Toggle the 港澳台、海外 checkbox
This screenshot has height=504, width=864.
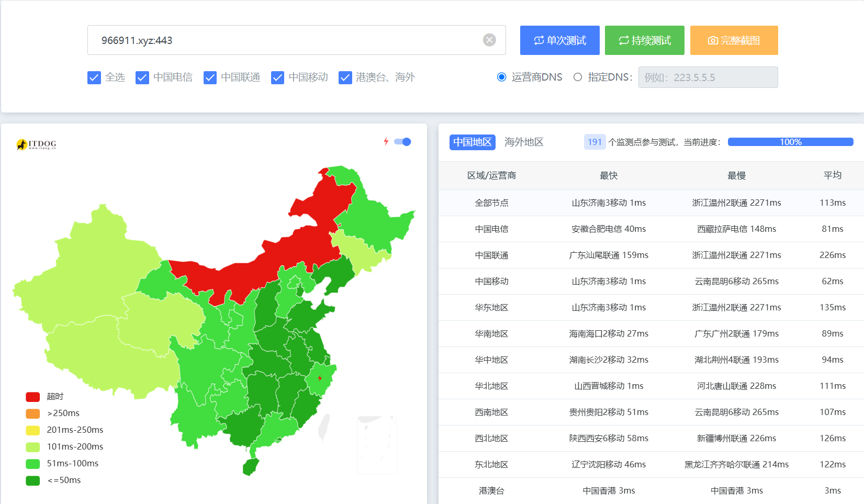(345, 77)
